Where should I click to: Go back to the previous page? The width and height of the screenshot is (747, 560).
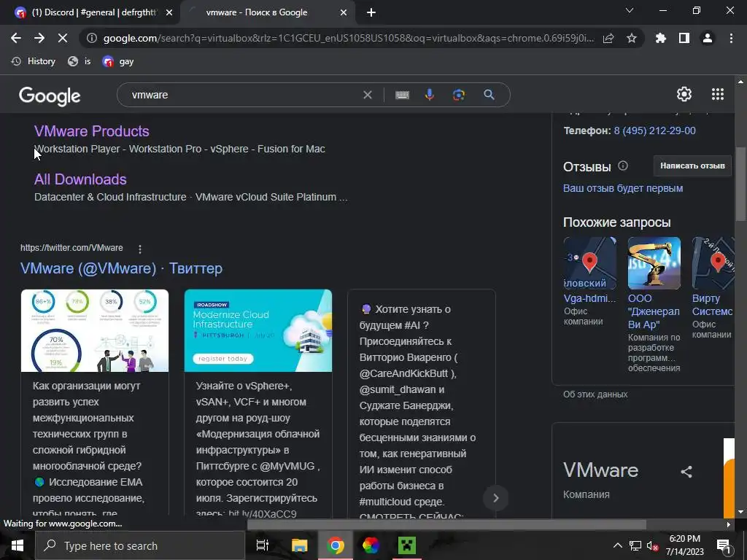point(16,38)
